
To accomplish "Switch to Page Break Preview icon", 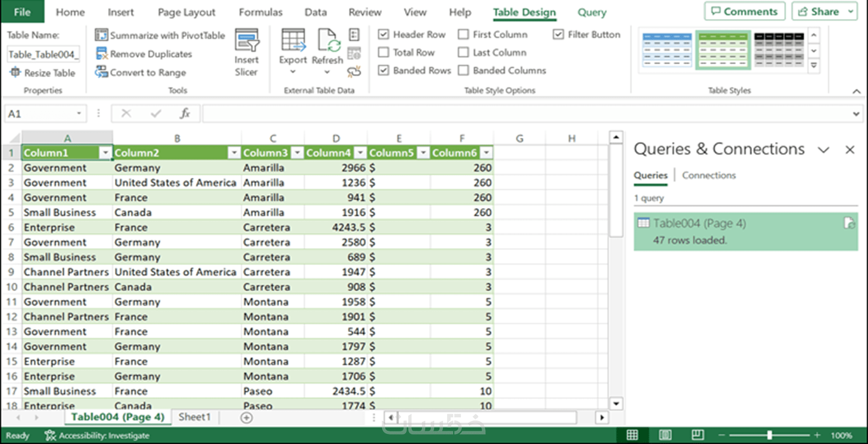I will coord(697,435).
